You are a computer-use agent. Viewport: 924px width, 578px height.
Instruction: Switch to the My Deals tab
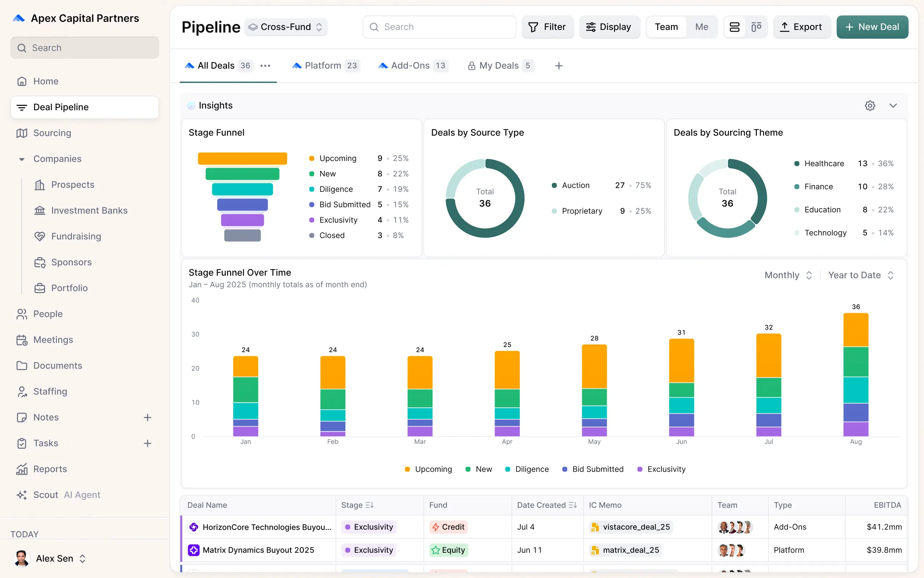501,66
